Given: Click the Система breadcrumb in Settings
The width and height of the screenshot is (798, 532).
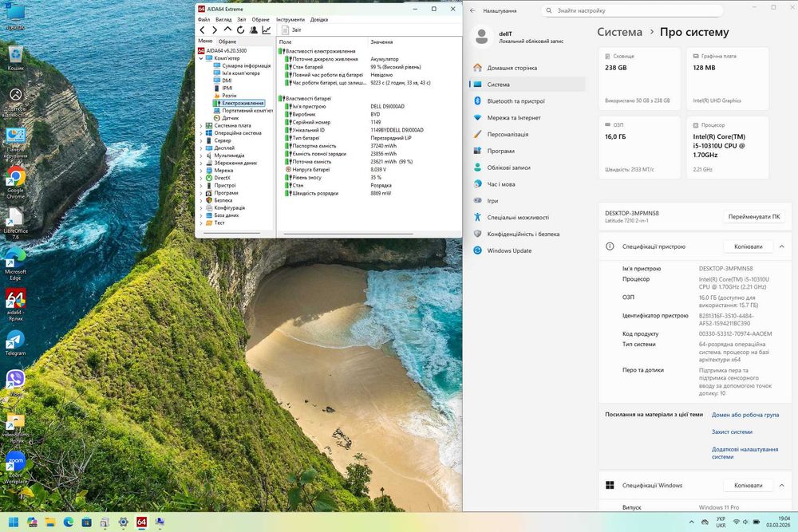Looking at the screenshot, I should 619,32.
